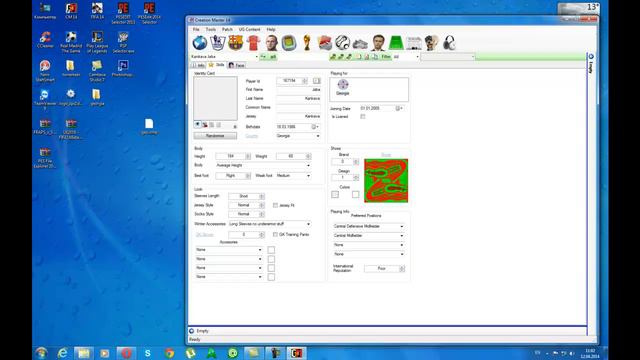This screenshot has height=360, width=640.
Task: Launch Google Chrome from taskbar
Action: click(169, 353)
